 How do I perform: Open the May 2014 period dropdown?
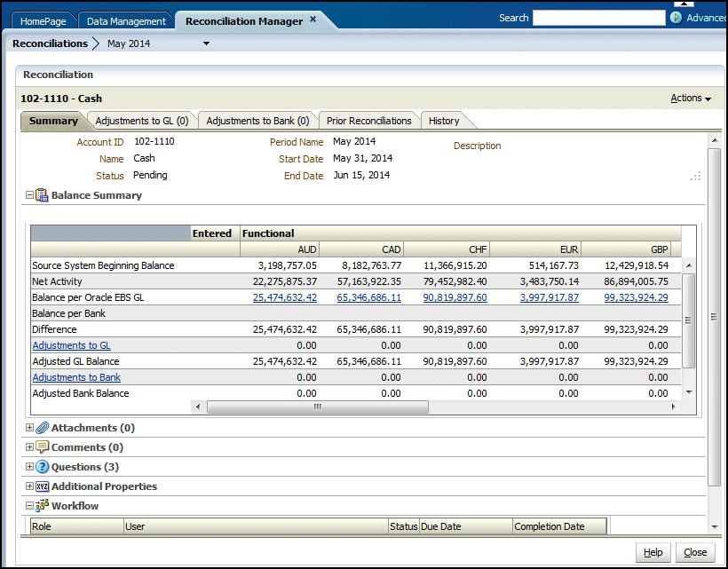point(206,43)
